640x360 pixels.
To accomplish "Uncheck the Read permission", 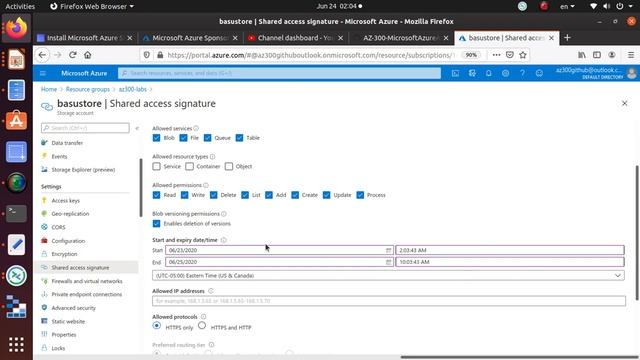I will 156,195.
